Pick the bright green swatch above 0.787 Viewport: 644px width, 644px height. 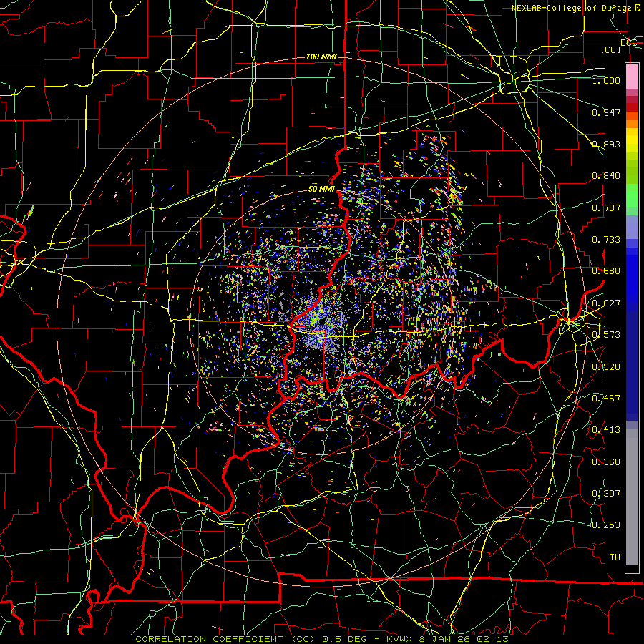coord(632,195)
